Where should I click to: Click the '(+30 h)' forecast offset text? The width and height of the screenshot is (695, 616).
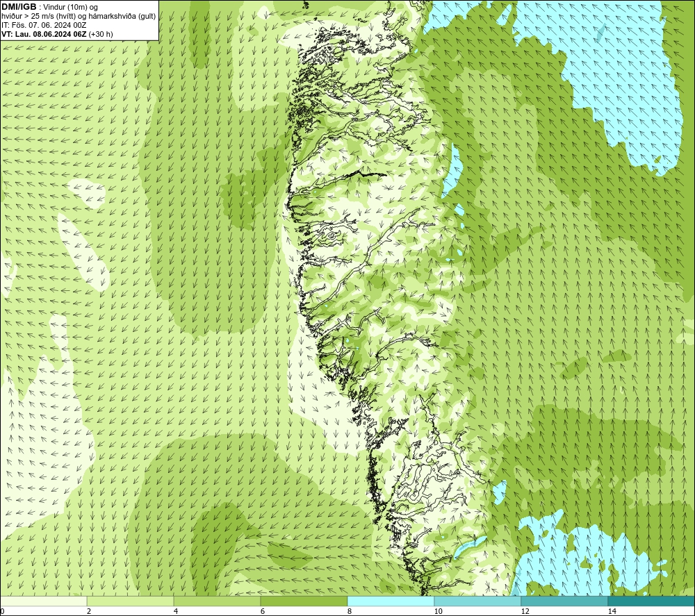[101, 34]
